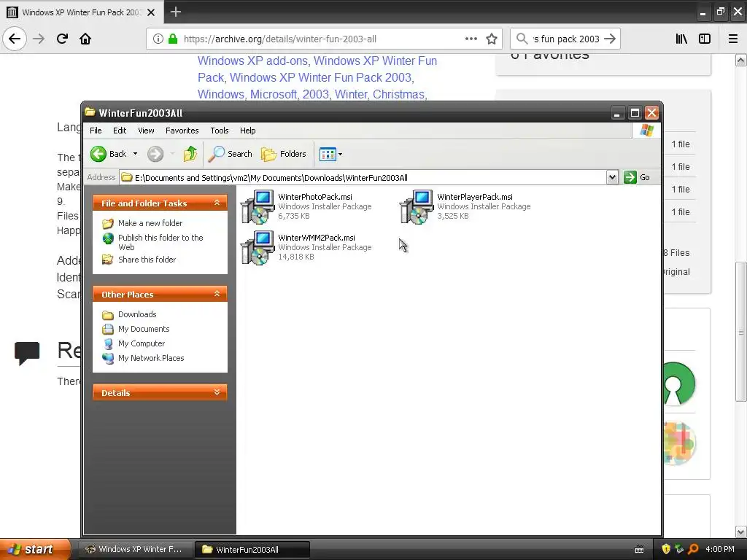This screenshot has height=560, width=747.
Task: Click Share this folder task
Action: (x=147, y=260)
